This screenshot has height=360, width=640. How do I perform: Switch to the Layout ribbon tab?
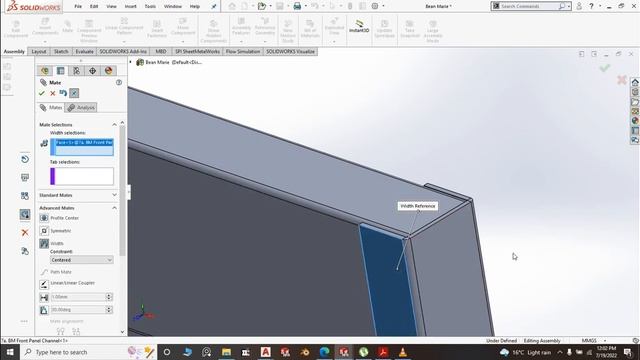39,51
